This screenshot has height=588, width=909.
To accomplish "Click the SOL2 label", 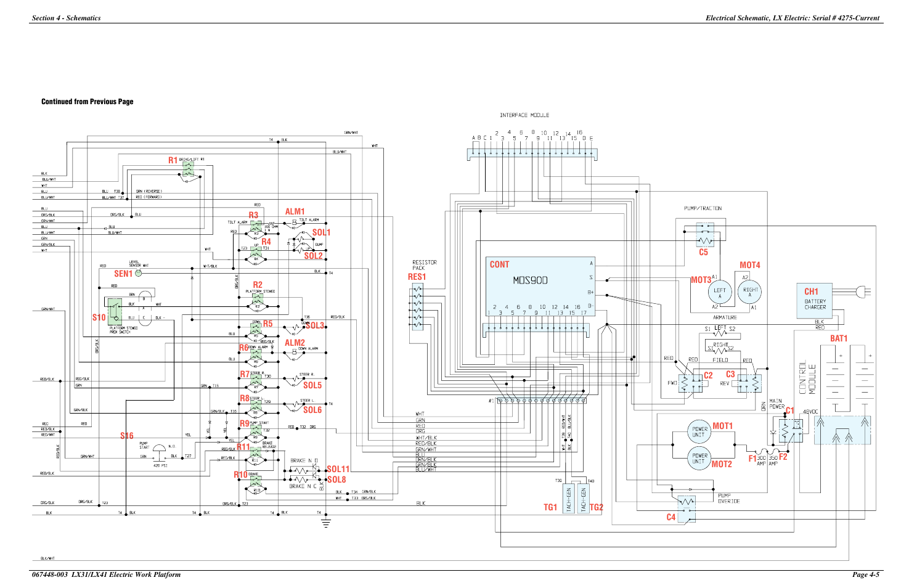I will coord(313,256).
